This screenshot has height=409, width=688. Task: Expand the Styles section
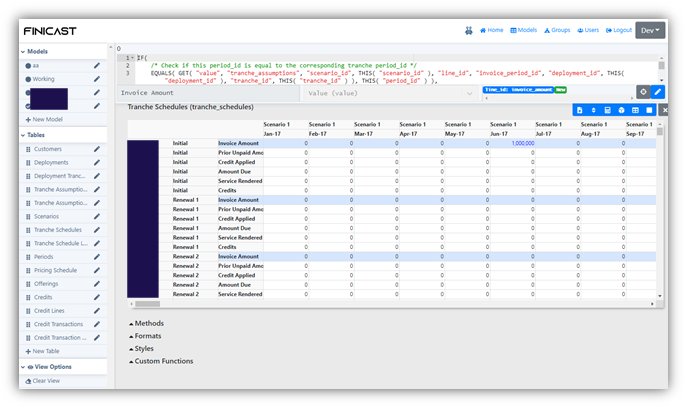141,348
